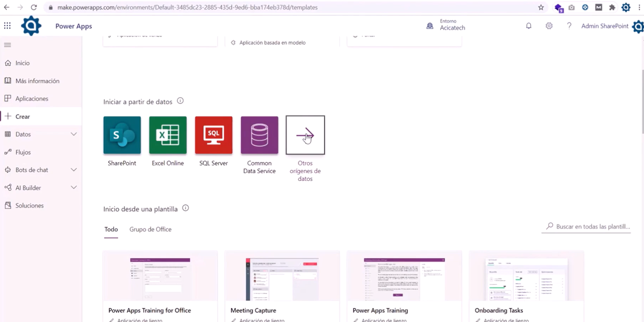This screenshot has width=644, height=322.
Task: Choose the SQL Server data source icon
Action: tap(213, 135)
